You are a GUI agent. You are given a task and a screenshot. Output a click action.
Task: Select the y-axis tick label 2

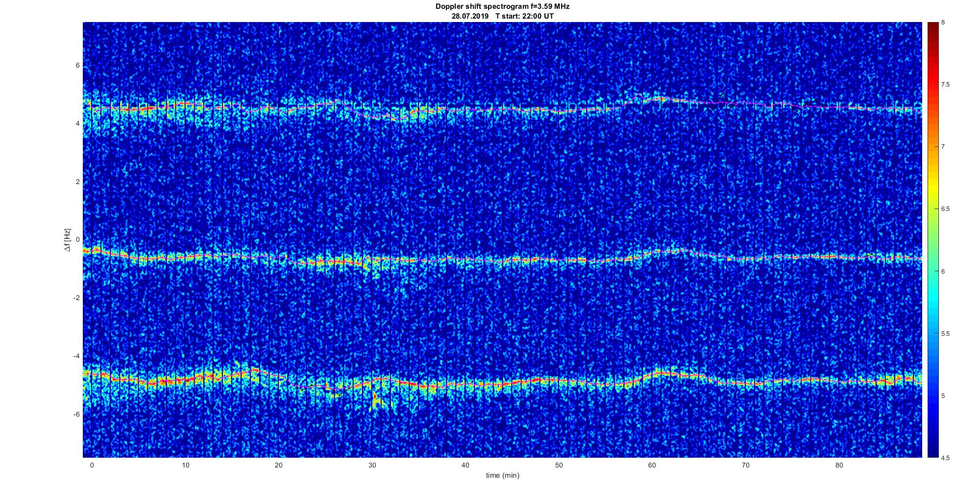click(77, 182)
